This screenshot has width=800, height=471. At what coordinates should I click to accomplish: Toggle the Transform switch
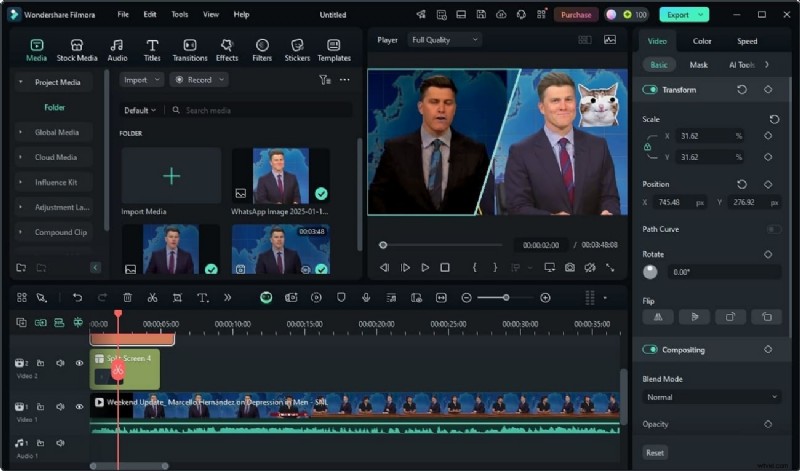pyautogui.click(x=651, y=90)
